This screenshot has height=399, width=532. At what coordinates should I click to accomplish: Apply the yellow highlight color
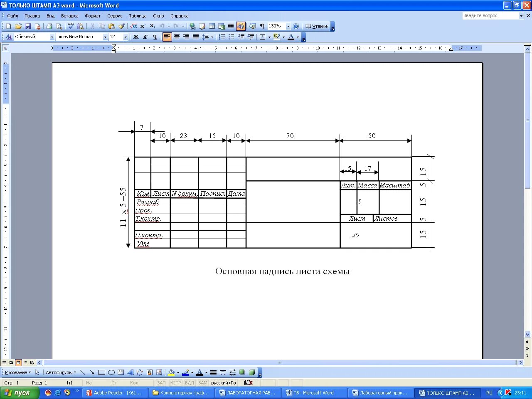(x=276, y=37)
